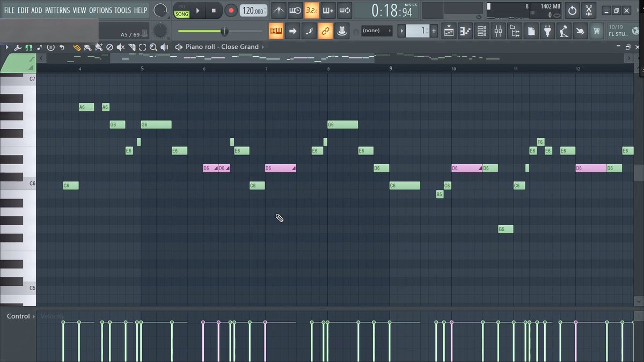The height and width of the screenshot is (362, 644).
Task: Open the Channel rack from the toolbar
Action: tap(482, 32)
